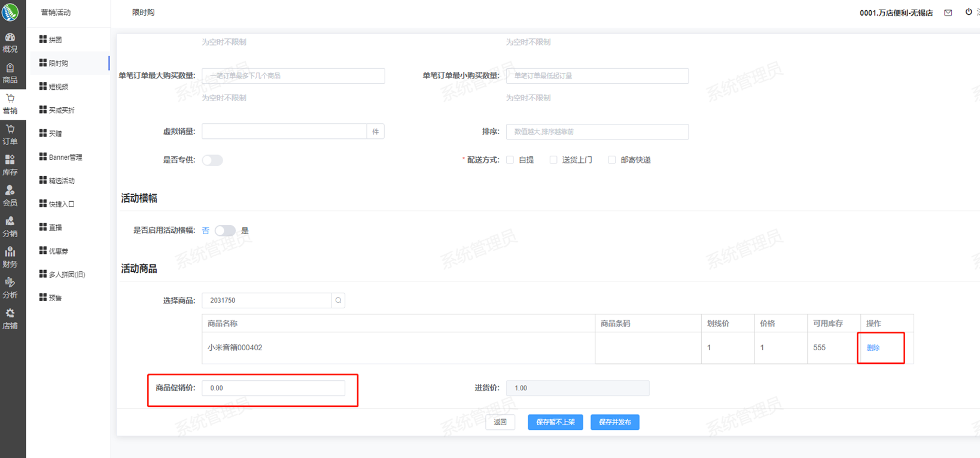The height and width of the screenshot is (458, 980).
Task: Focus the 单笔订单最大购买数量 input field
Action: tap(293, 76)
